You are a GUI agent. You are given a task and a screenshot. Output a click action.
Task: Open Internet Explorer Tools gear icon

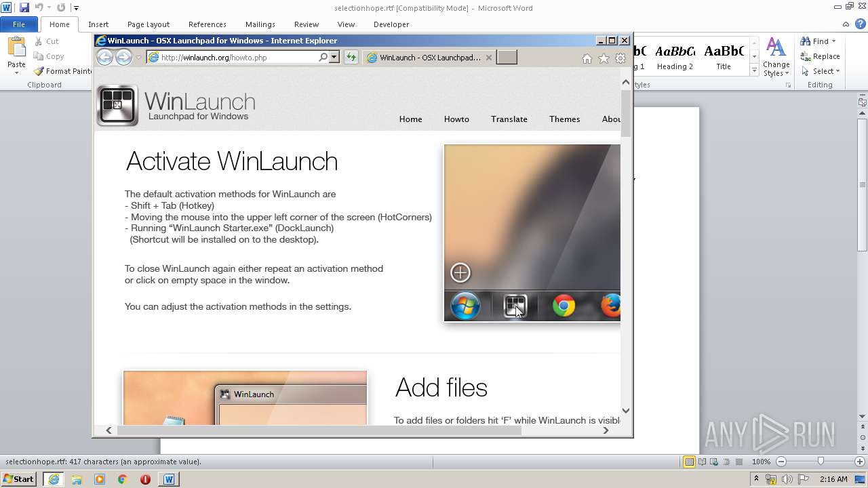[x=620, y=59]
